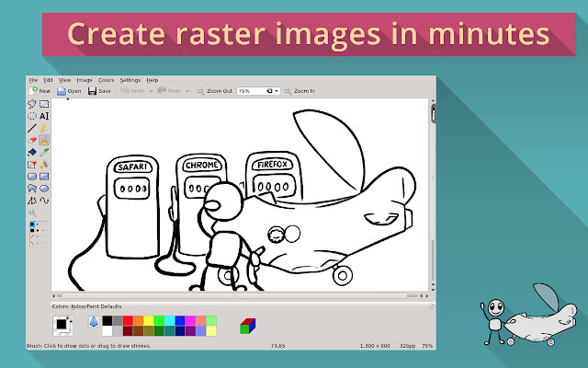Viewport: 588px width, 368px height.
Task: Select the Connected Lines tool
Action: click(32, 201)
